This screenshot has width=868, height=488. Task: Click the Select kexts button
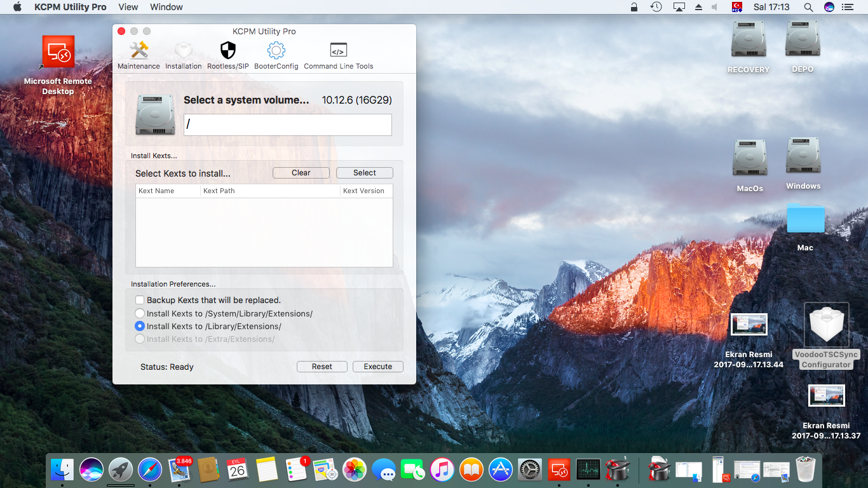click(x=364, y=173)
